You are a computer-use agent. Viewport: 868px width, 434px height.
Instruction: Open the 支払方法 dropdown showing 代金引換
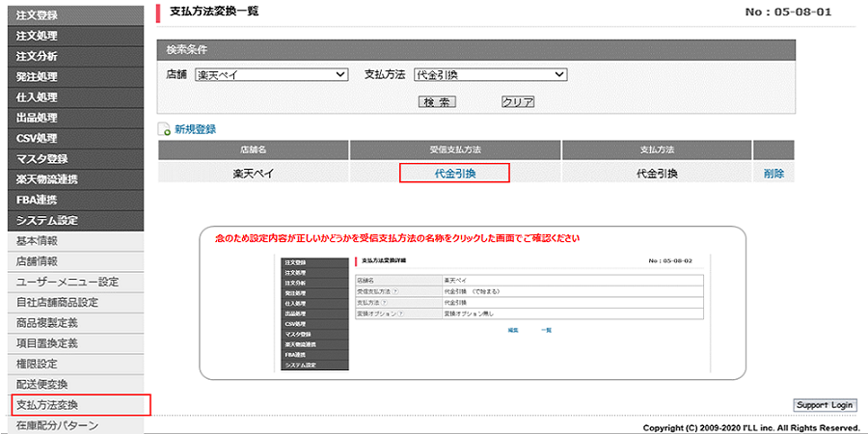coord(490,74)
